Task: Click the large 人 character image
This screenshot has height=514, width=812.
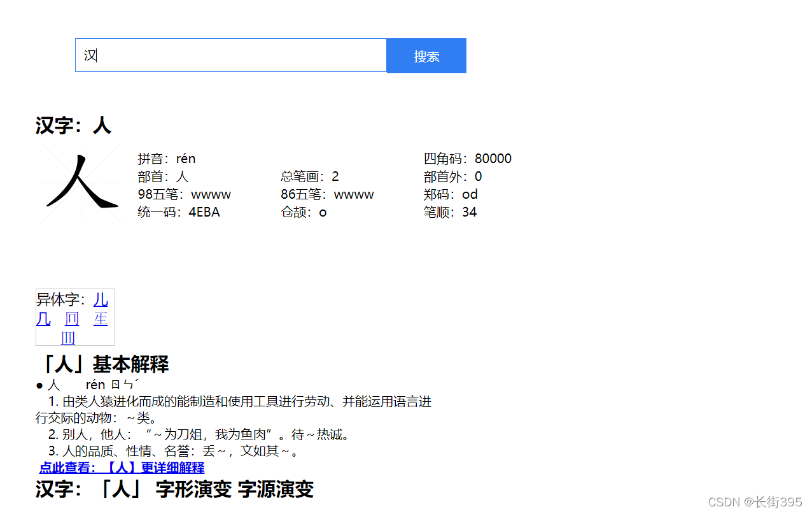Action: click(x=81, y=183)
